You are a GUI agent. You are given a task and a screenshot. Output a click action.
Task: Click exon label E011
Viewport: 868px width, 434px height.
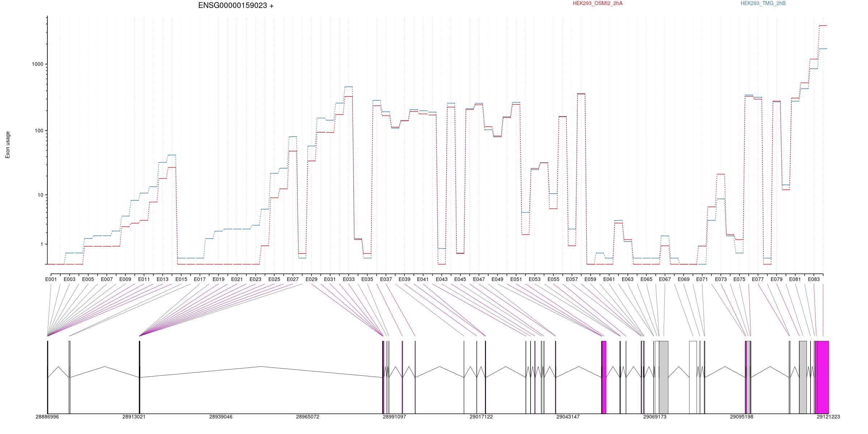click(144, 279)
